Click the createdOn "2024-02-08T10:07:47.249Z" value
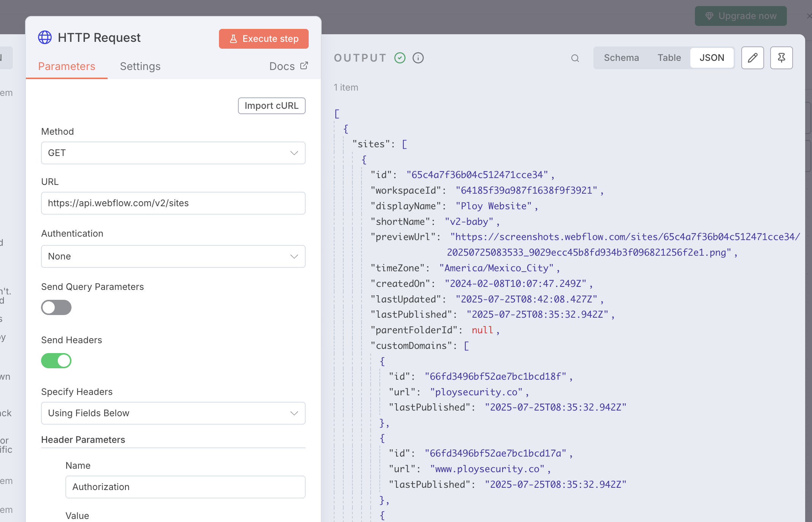Image resolution: width=812 pixels, height=522 pixels. (x=516, y=284)
